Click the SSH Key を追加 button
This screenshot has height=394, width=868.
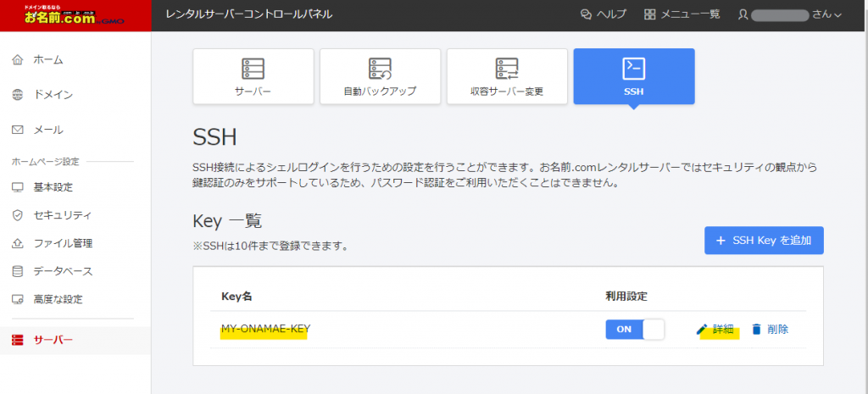click(763, 241)
